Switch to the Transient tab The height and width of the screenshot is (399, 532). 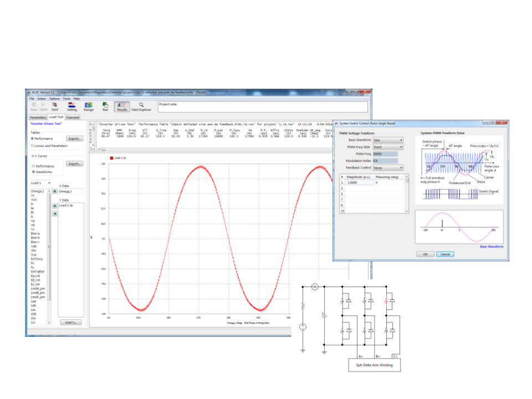pyautogui.click(x=73, y=117)
